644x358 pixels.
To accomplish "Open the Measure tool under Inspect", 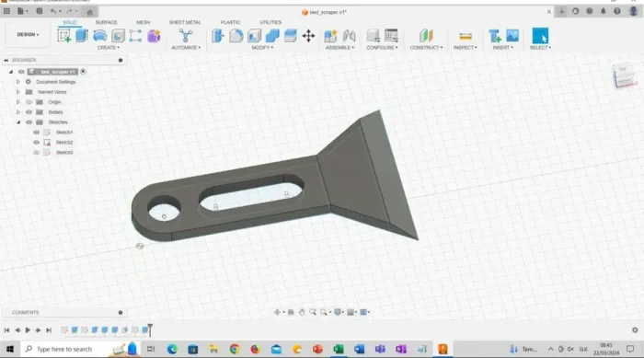I will tap(466, 36).
